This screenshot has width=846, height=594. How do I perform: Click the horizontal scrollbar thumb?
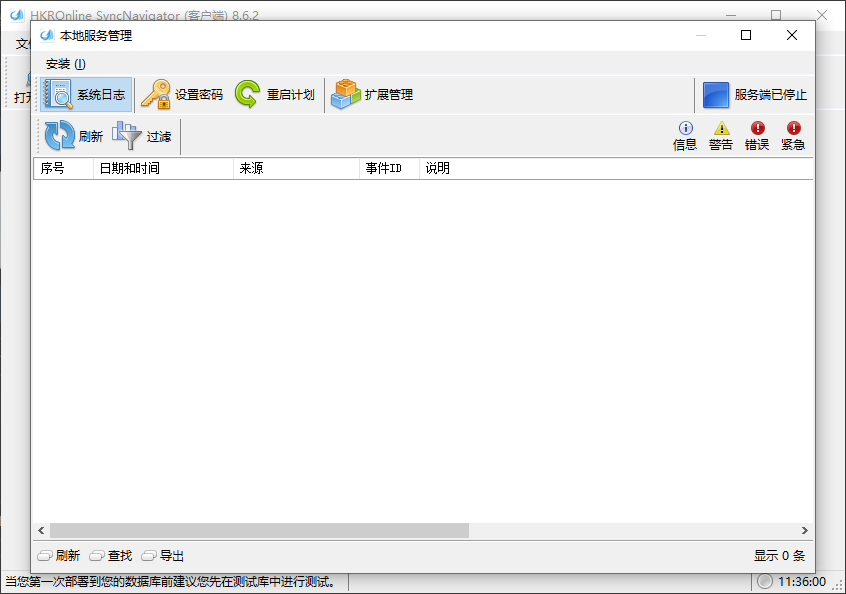(260, 530)
